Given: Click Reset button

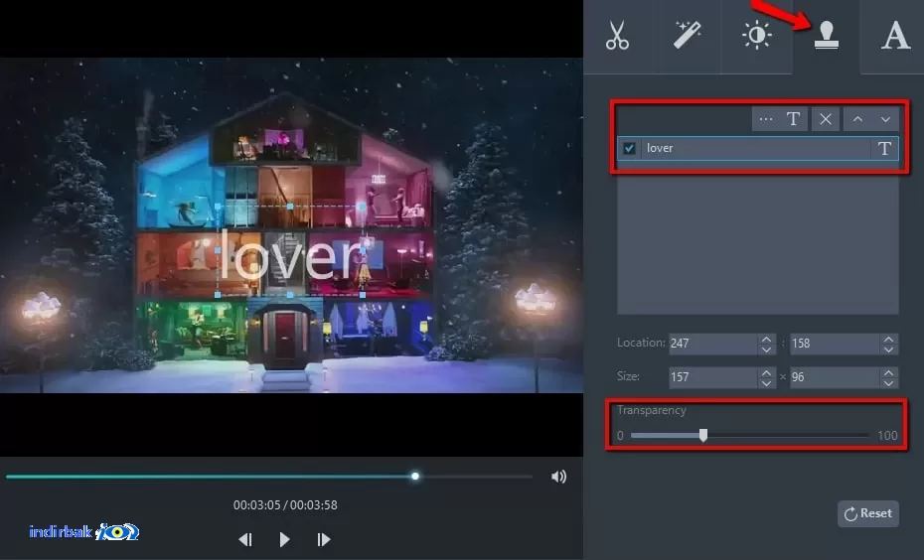Looking at the screenshot, I should click(868, 513).
